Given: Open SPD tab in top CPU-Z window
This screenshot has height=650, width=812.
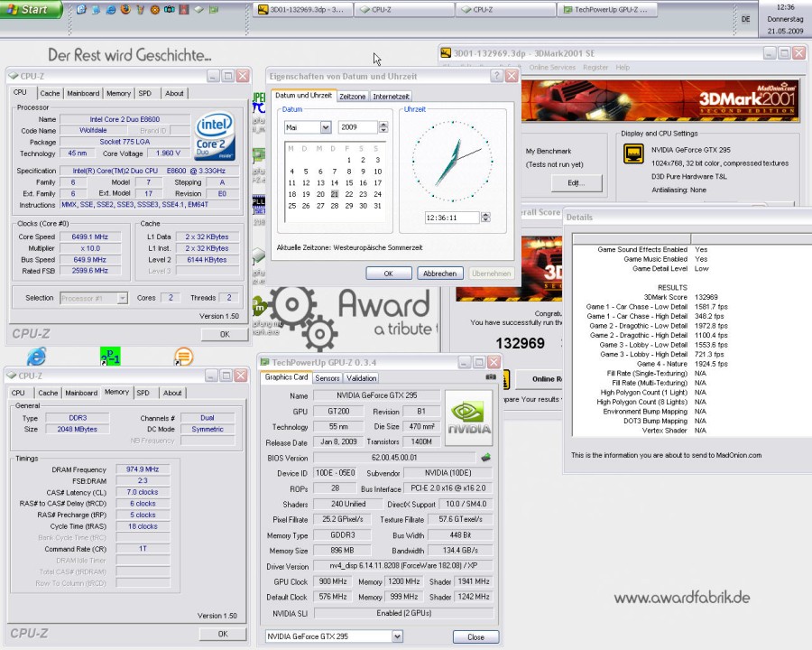Looking at the screenshot, I should click(145, 93).
